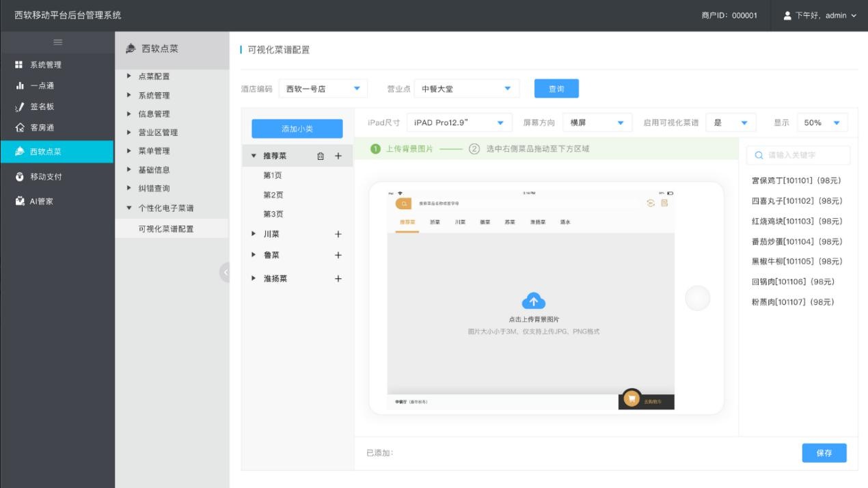The image size is (868, 488).
Task: Switch to 推荐菜 tab in iPad preview
Action: pyautogui.click(x=407, y=222)
